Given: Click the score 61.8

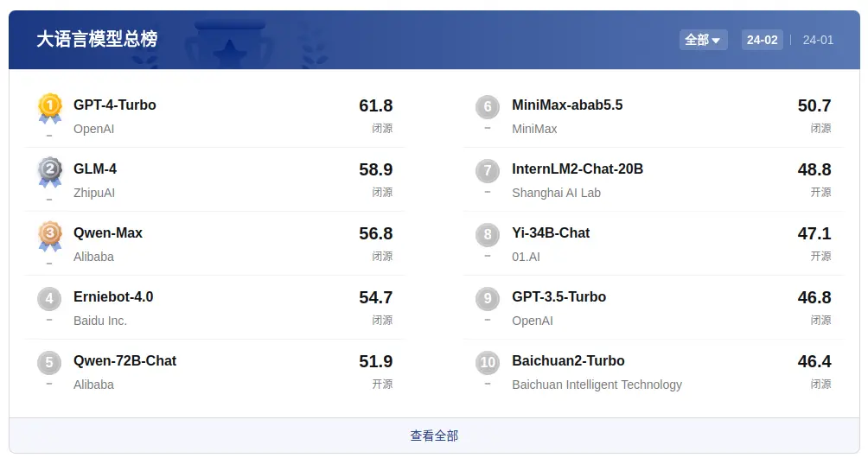Looking at the screenshot, I should [376, 105].
